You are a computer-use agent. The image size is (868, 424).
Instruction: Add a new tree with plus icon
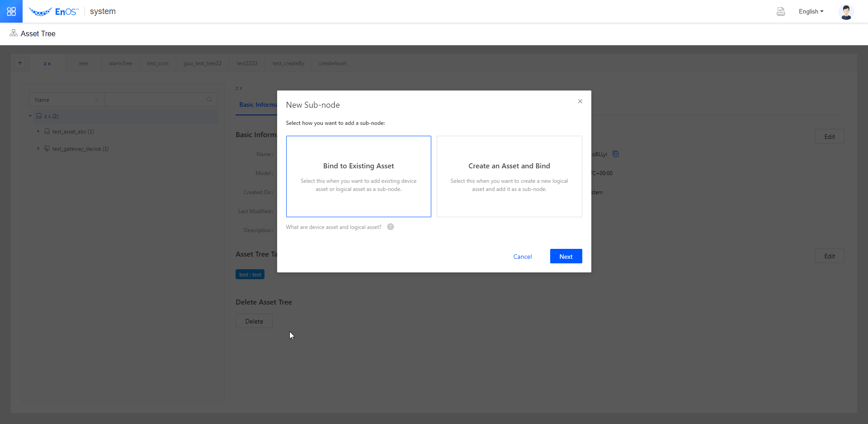point(20,63)
